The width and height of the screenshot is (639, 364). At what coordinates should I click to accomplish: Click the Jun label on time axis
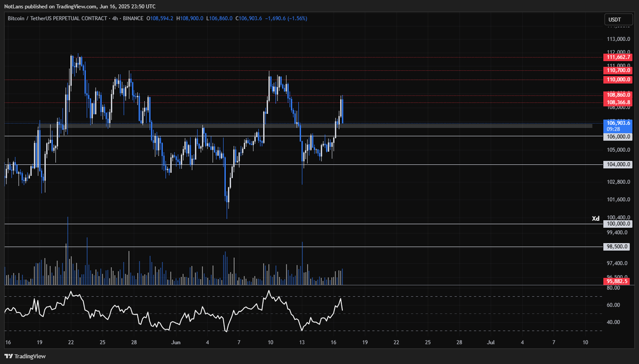pos(176,342)
